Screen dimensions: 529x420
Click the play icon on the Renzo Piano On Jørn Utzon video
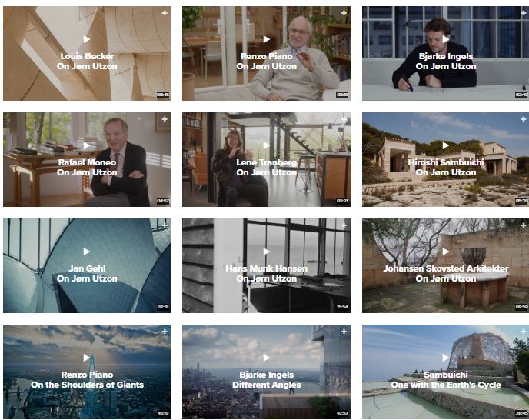click(267, 39)
